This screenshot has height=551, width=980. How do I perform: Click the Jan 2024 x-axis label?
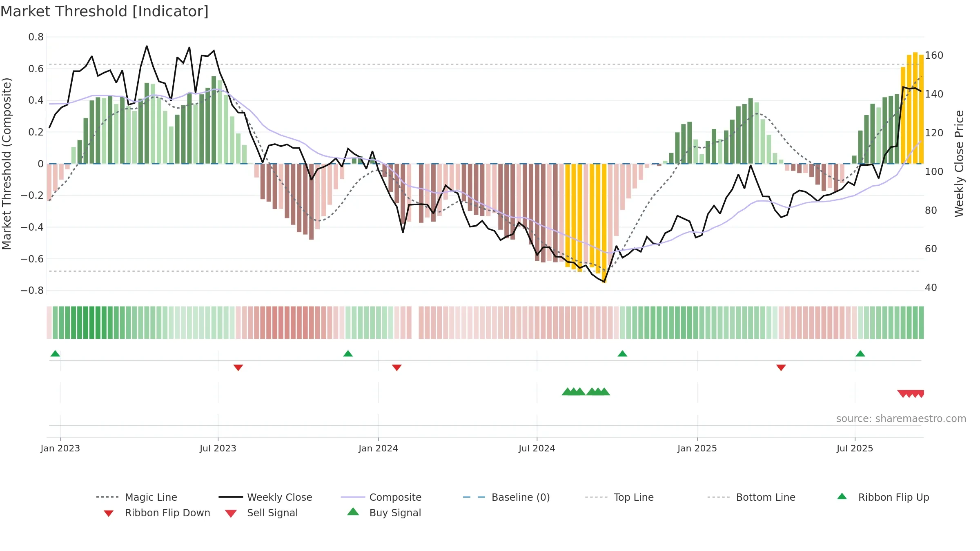[x=379, y=449]
